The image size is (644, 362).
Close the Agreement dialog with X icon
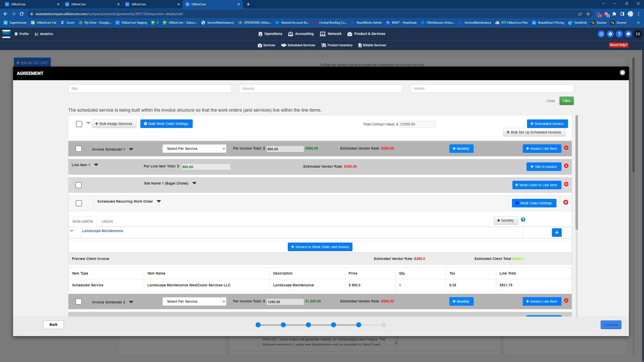[x=622, y=73]
